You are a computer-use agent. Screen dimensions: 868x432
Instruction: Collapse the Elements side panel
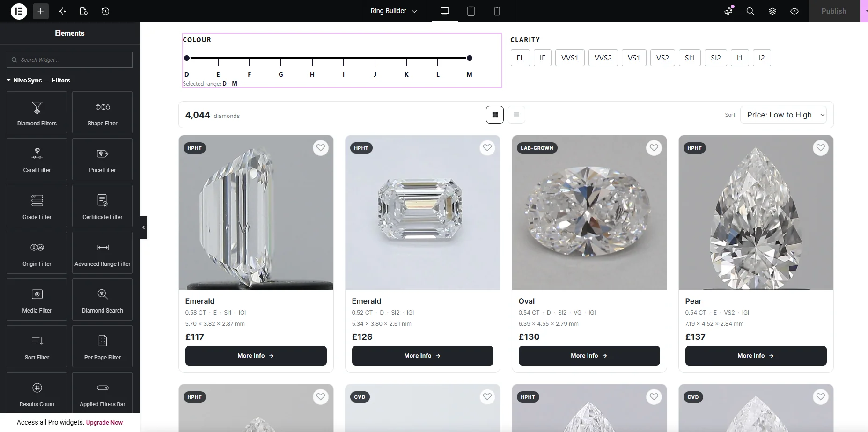[x=143, y=227]
